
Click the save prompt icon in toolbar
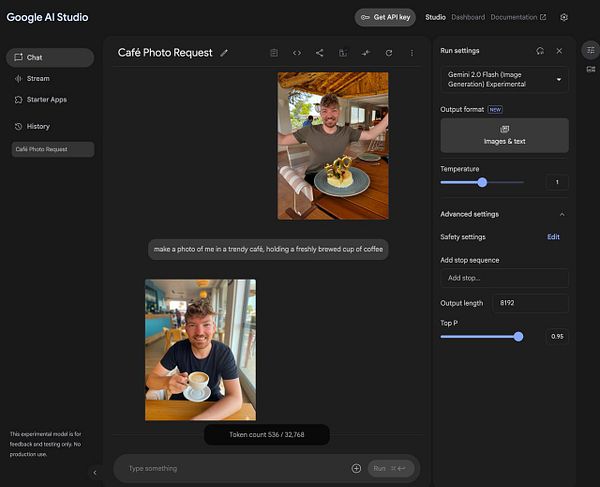pos(343,53)
